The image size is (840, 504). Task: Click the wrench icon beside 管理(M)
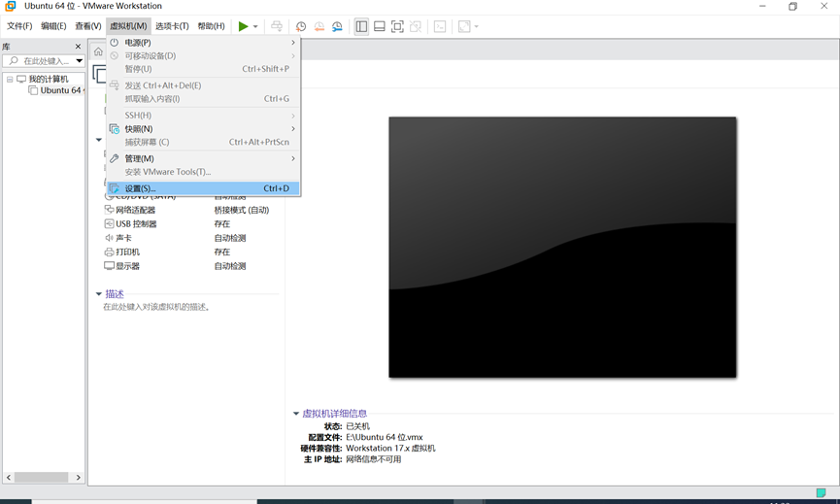pos(115,158)
